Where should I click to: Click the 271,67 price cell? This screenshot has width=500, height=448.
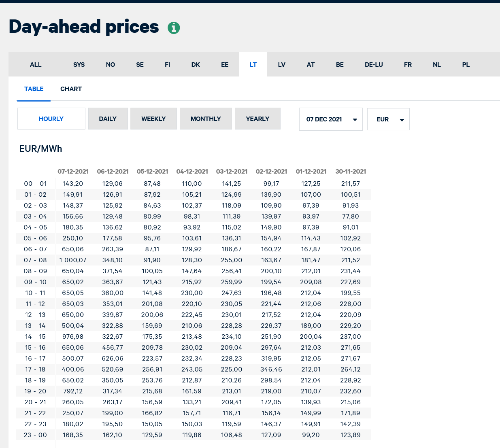click(x=351, y=359)
